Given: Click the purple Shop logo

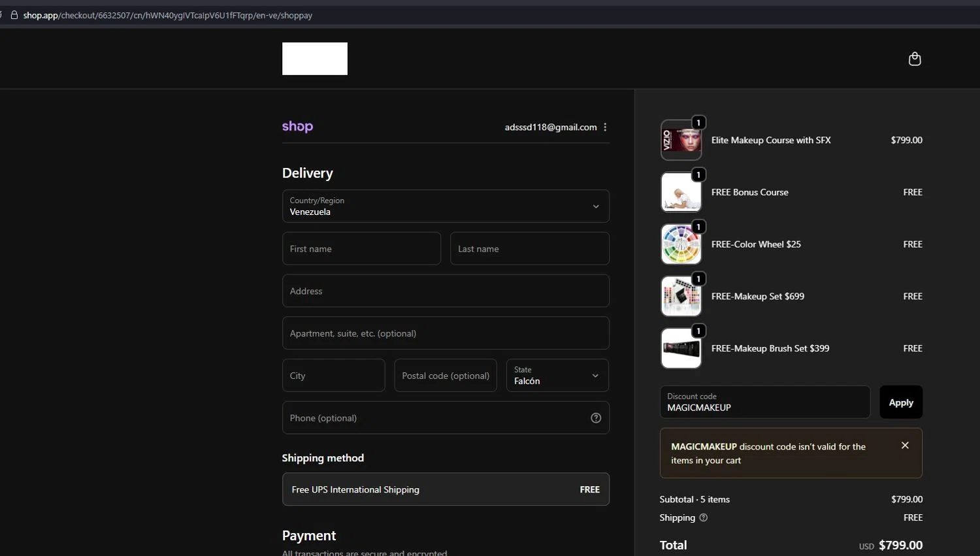Looking at the screenshot, I should [297, 127].
